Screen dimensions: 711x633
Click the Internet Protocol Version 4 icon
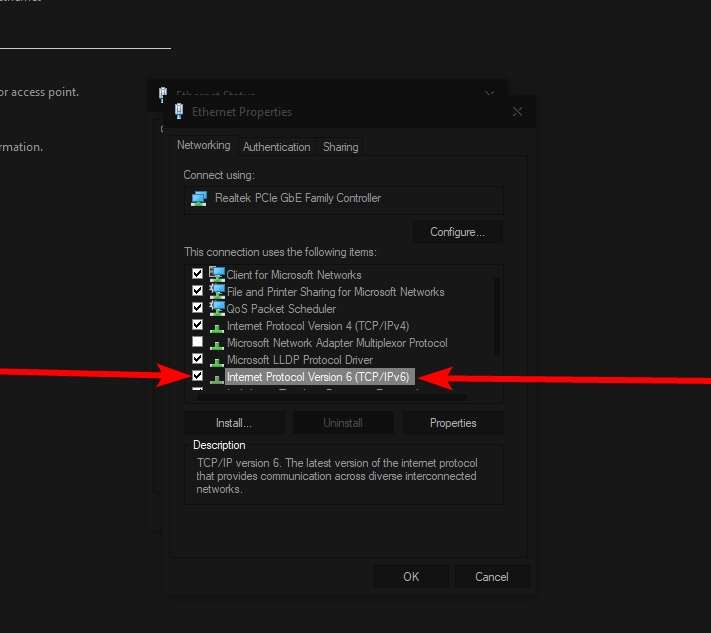(217, 327)
